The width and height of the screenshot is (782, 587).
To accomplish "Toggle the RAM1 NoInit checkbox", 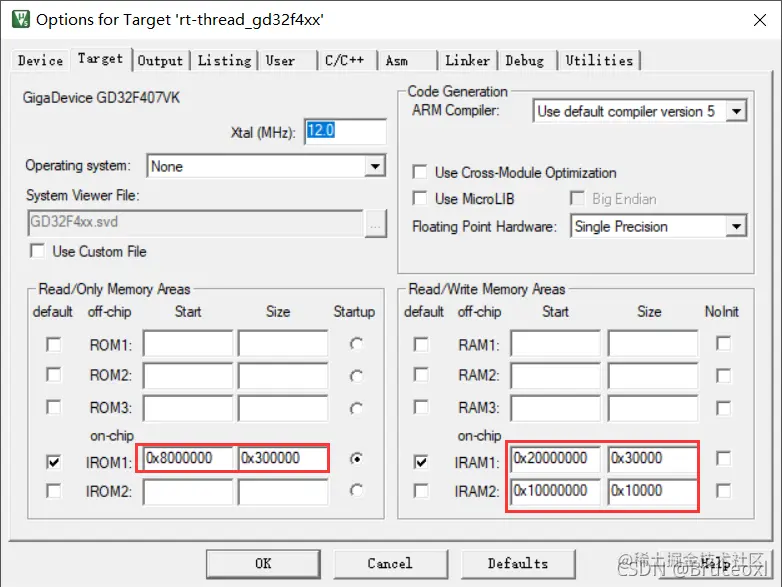I will point(723,343).
